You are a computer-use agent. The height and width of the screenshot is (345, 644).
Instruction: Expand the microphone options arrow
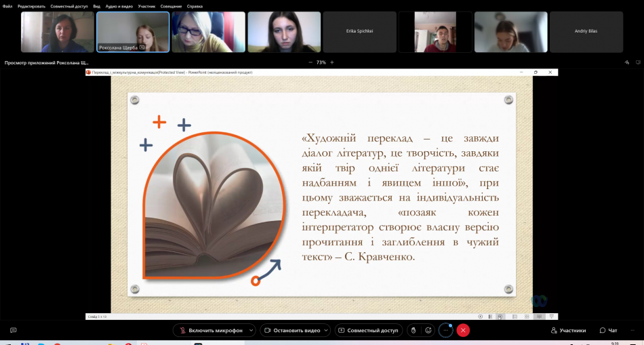[x=251, y=330]
